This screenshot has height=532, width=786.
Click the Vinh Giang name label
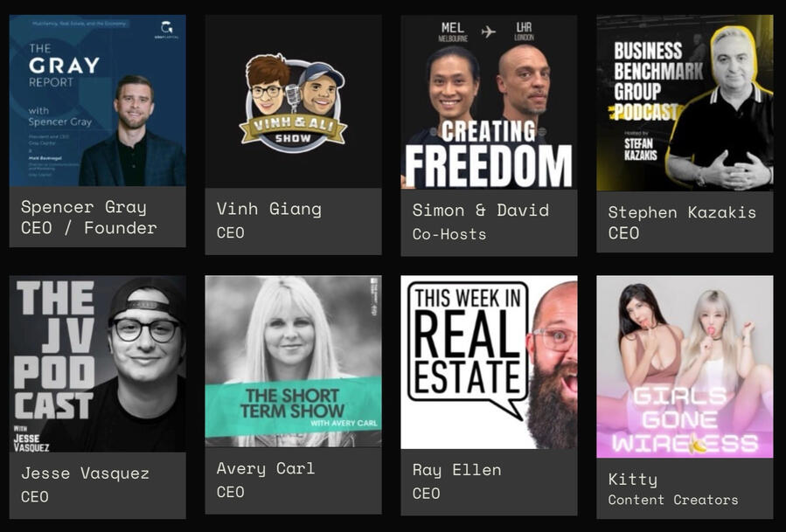coord(268,209)
